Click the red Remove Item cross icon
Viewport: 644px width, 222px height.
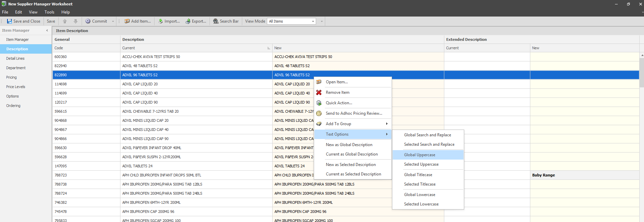click(x=319, y=92)
